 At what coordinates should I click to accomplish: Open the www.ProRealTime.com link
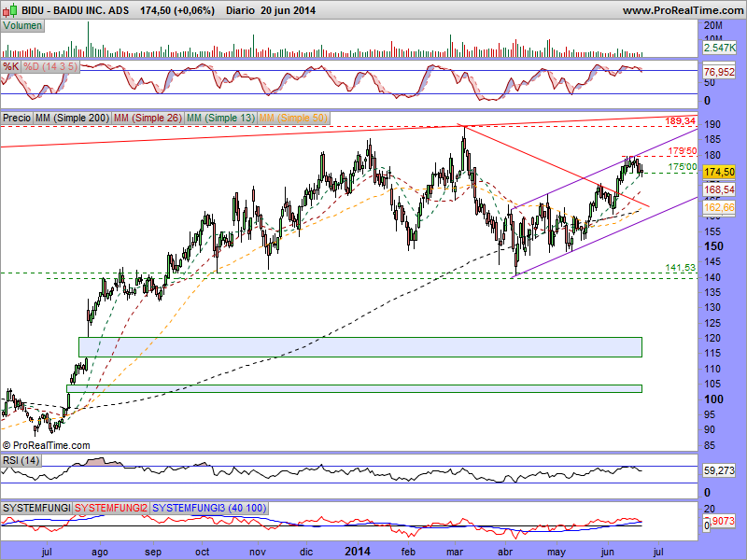(683, 10)
